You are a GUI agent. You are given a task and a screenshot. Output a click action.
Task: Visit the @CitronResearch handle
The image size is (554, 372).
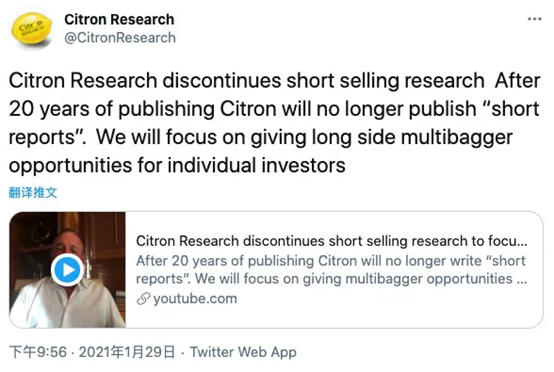pos(120,37)
